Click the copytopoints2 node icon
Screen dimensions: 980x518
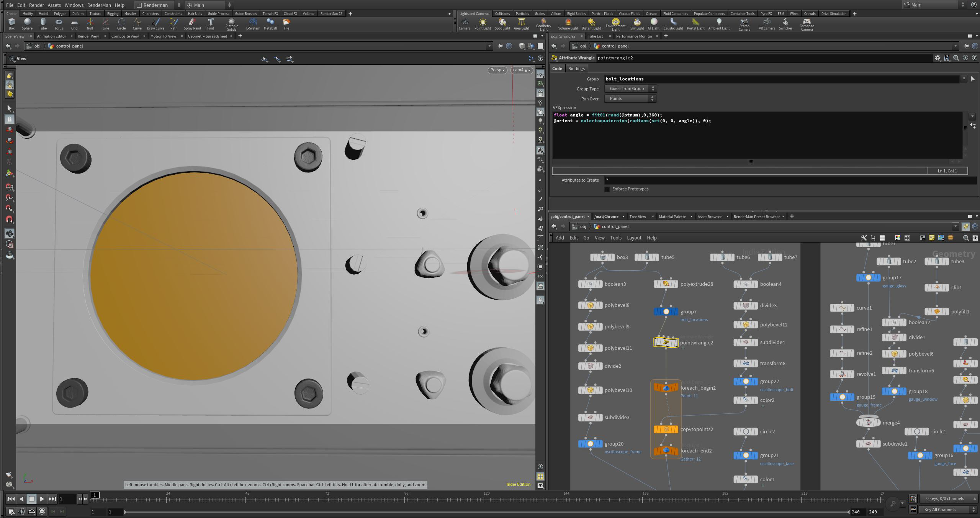(x=666, y=429)
